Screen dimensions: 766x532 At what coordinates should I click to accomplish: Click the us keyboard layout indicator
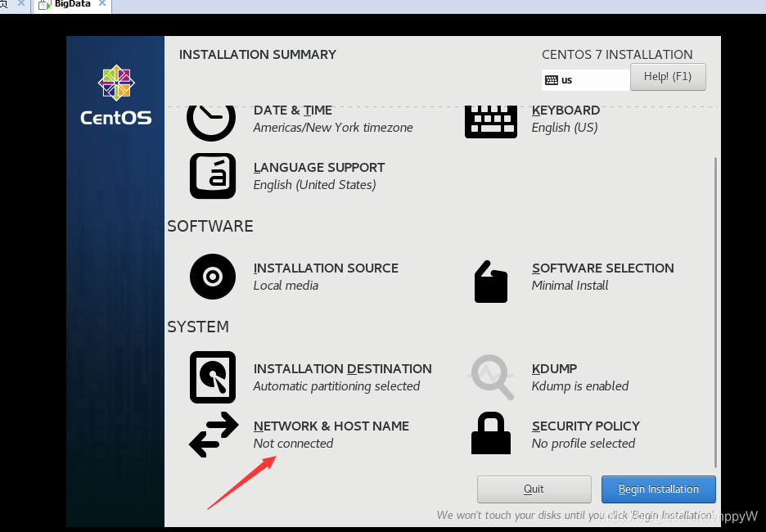pyautogui.click(x=586, y=80)
